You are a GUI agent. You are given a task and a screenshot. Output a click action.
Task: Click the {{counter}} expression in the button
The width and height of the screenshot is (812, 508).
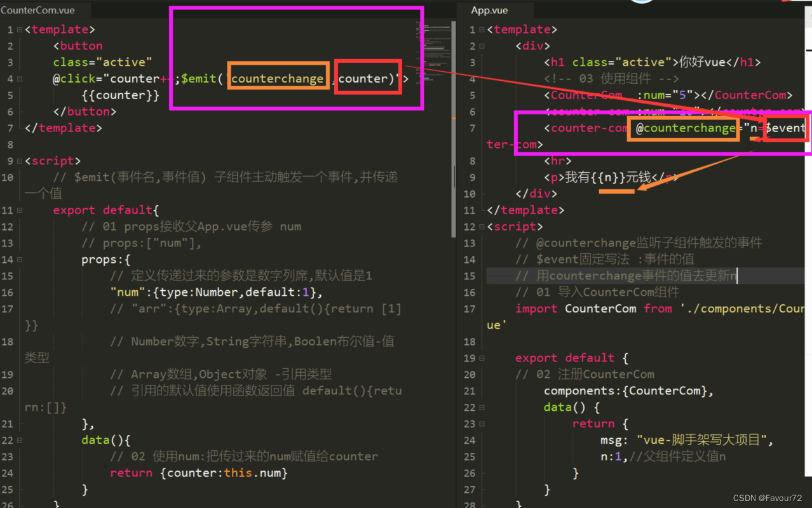click(120, 96)
